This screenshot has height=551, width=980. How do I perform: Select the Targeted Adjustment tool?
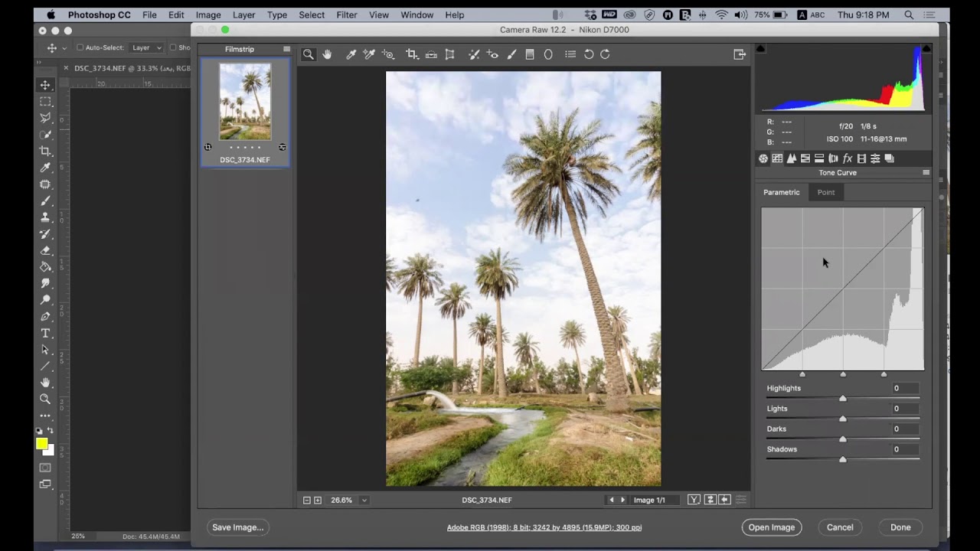point(388,54)
